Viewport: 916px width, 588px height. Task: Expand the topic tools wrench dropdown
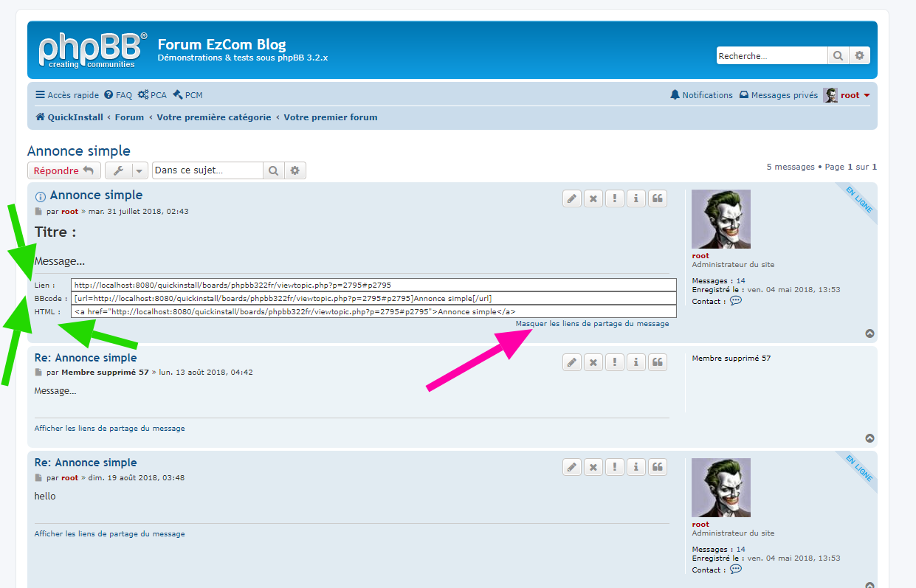click(126, 170)
